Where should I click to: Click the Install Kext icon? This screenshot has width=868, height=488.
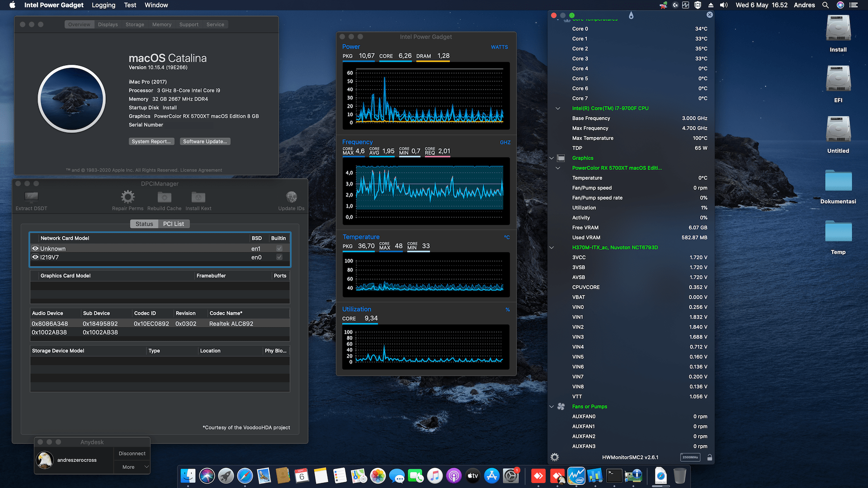click(198, 197)
